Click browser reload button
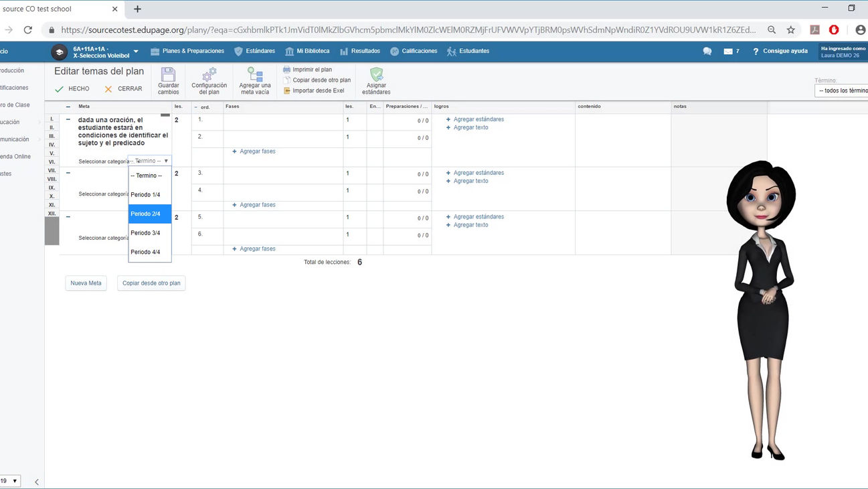 27,29
